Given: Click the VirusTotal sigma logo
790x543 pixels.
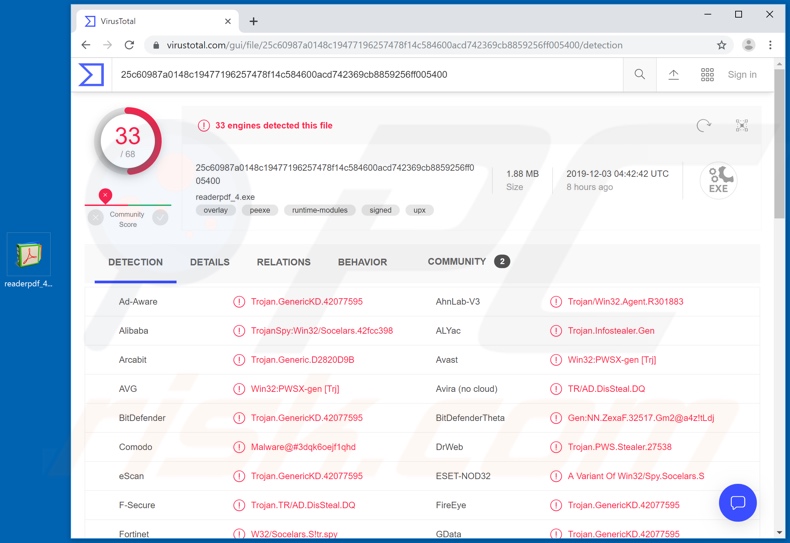Looking at the screenshot, I should (x=91, y=75).
